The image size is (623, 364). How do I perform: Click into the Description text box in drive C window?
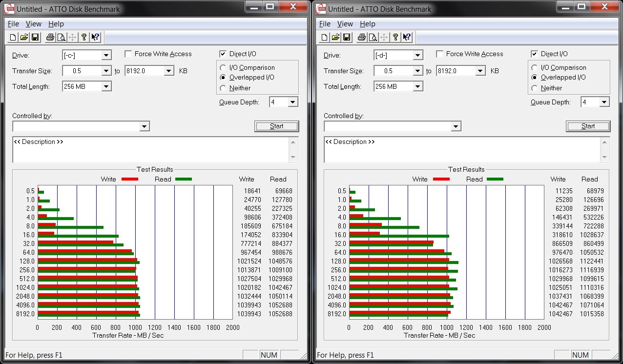coord(151,150)
